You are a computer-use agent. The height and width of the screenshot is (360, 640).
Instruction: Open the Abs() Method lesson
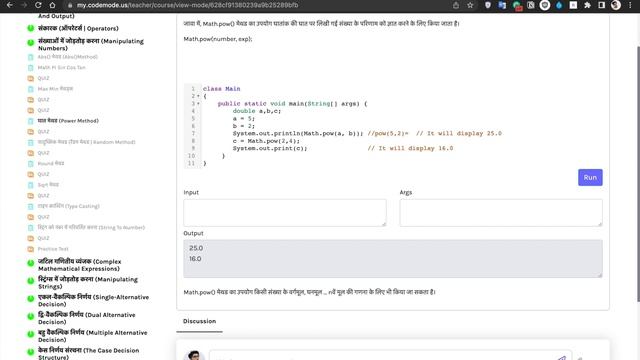click(x=68, y=57)
